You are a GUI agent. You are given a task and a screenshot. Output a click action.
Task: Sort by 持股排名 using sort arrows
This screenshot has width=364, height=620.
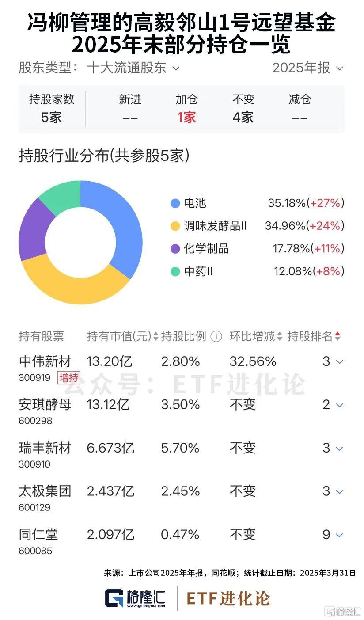point(337,337)
